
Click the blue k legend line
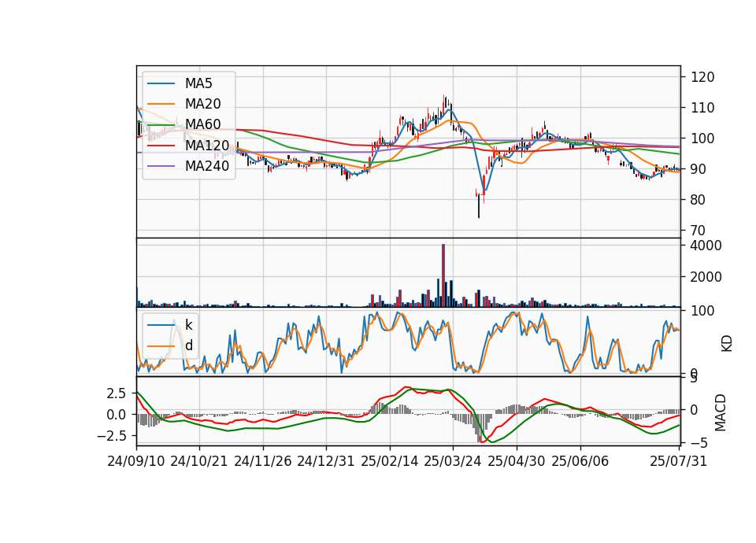coord(161,325)
